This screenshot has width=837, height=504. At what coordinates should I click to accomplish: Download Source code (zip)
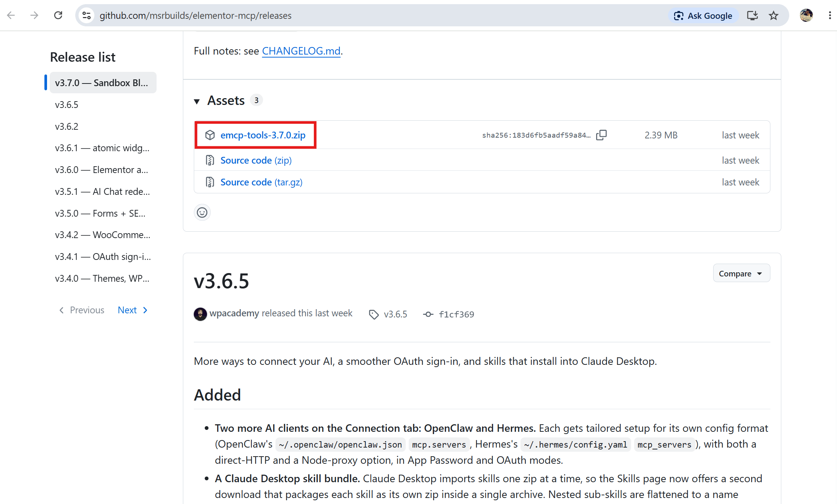[x=256, y=160]
